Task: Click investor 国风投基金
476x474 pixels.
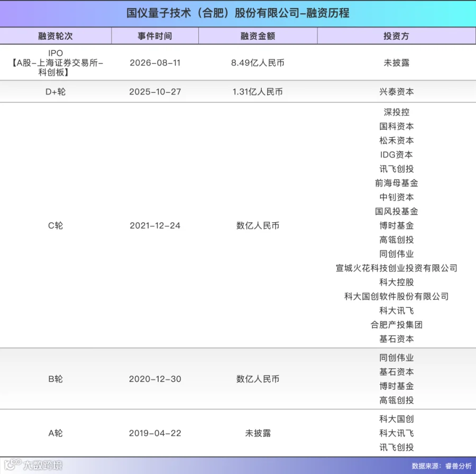Action: (397, 211)
